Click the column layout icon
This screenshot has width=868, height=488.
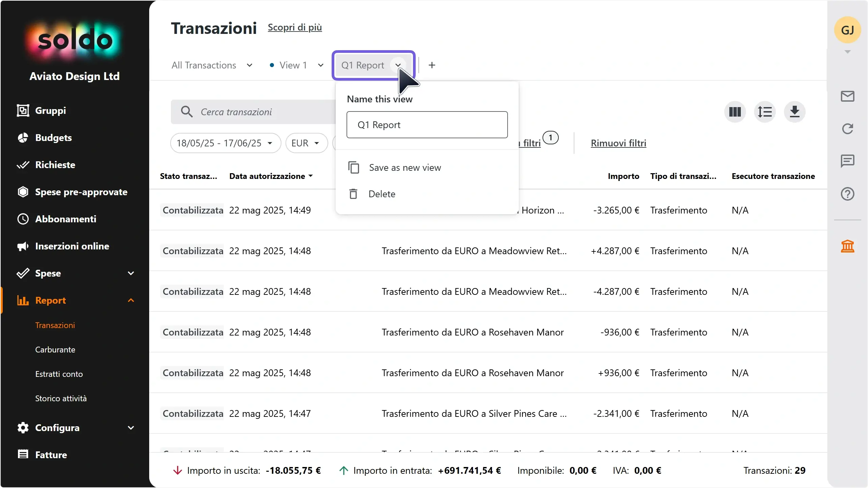tap(735, 112)
